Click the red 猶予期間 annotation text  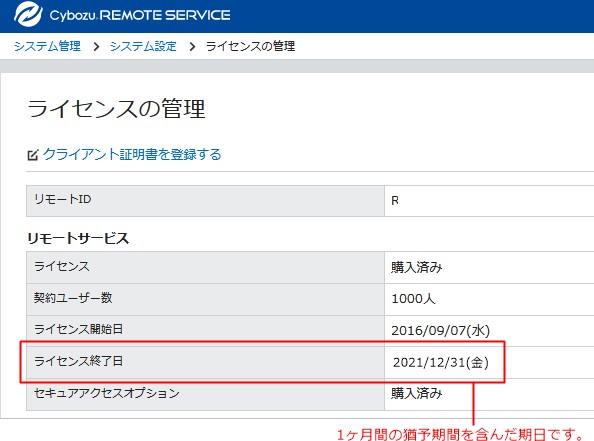coord(460,434)
